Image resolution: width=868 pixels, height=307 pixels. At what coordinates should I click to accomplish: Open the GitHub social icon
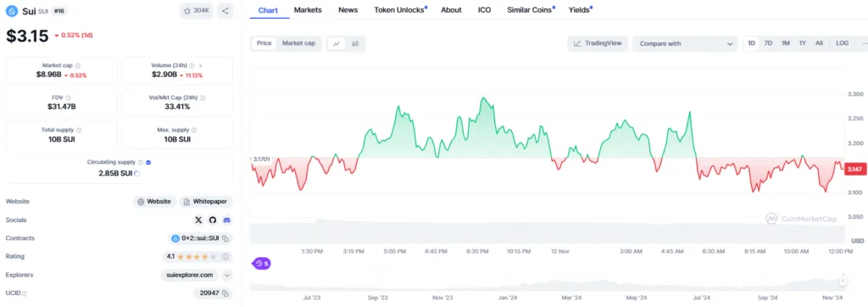[213, 220]
